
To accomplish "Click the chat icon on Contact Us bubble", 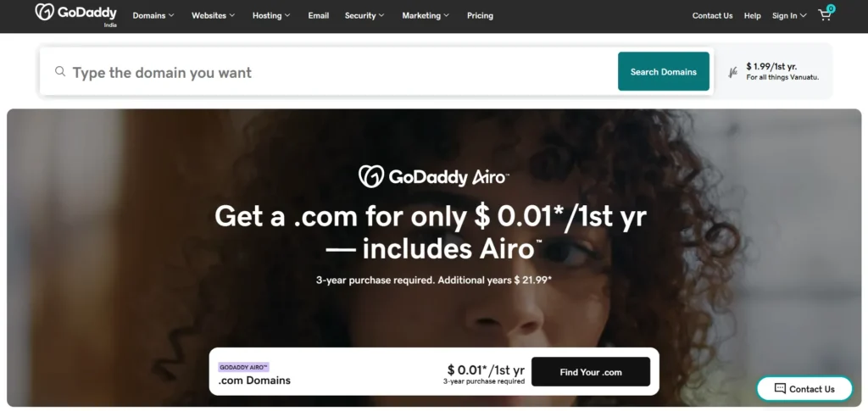I will (x=780, y=388).
